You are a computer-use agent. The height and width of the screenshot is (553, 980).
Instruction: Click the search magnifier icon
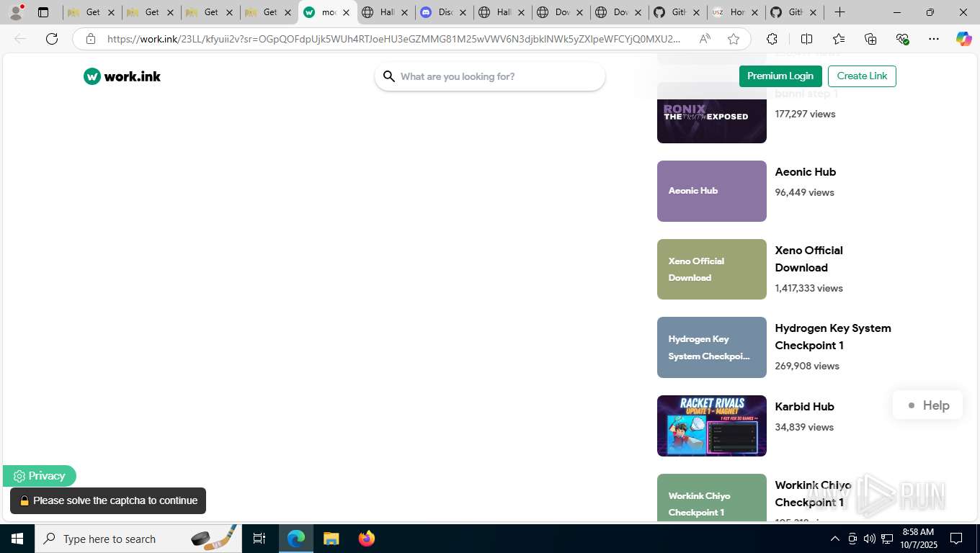[x=389, y=76]
